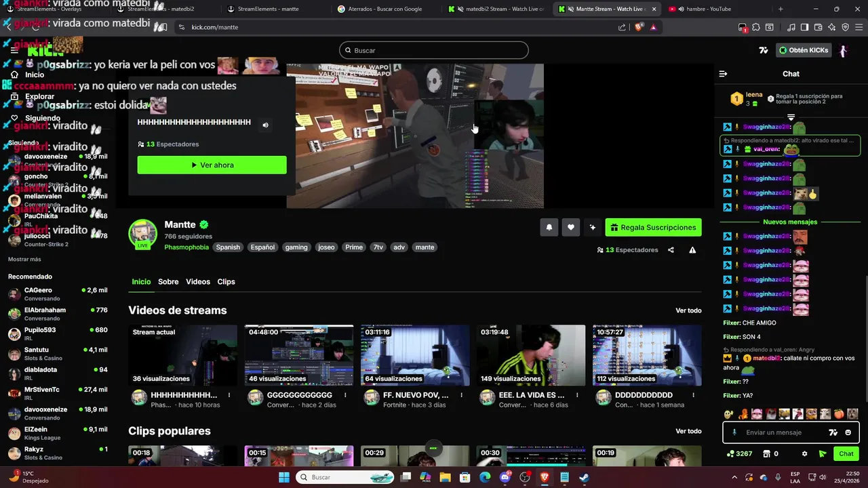This screenshot has width=868, height=488.
Task: Open options menu for HHHHHHHHHHHH stream video
Action: click(x=229, y=395)
